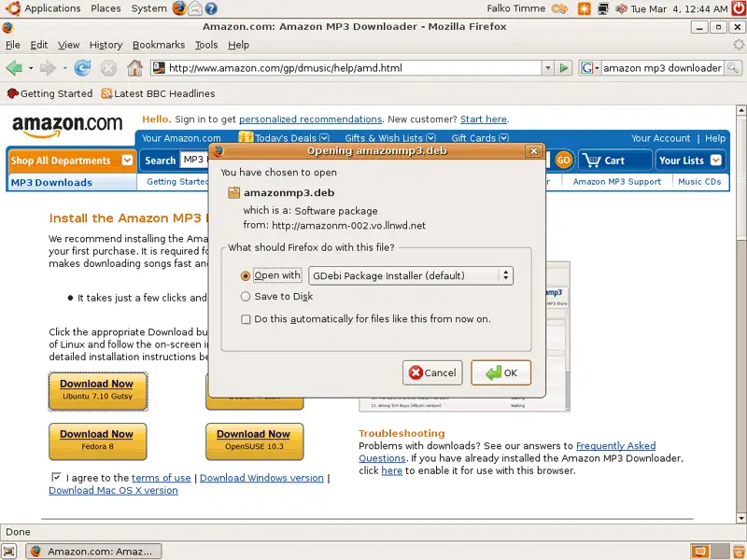Screen dimensions: 747x560
Task: Click the workspace switcher in bottom panel
Action: tap(710, 551)
